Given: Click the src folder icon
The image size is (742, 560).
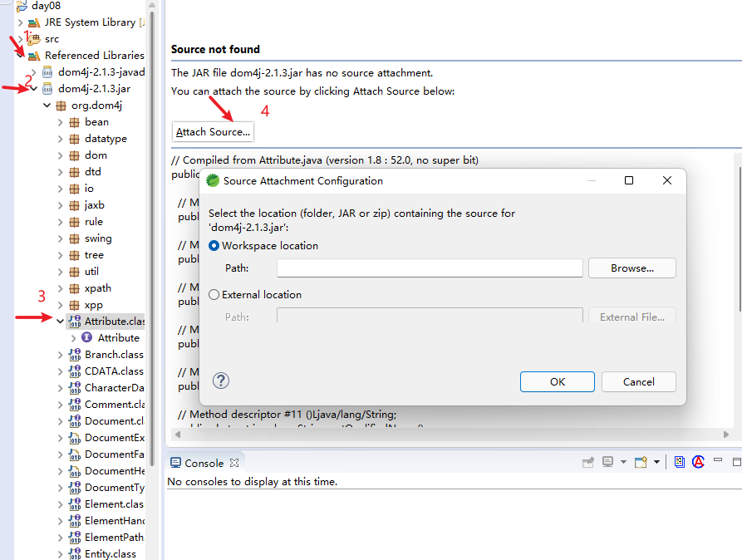Looking at the screenshot, I should coord(34,39).
